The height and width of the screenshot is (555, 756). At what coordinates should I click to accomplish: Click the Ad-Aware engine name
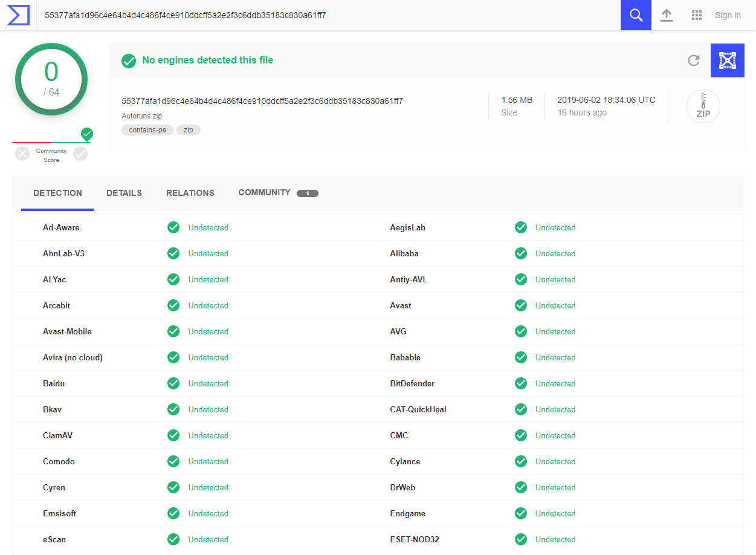[x=61, y=227]
